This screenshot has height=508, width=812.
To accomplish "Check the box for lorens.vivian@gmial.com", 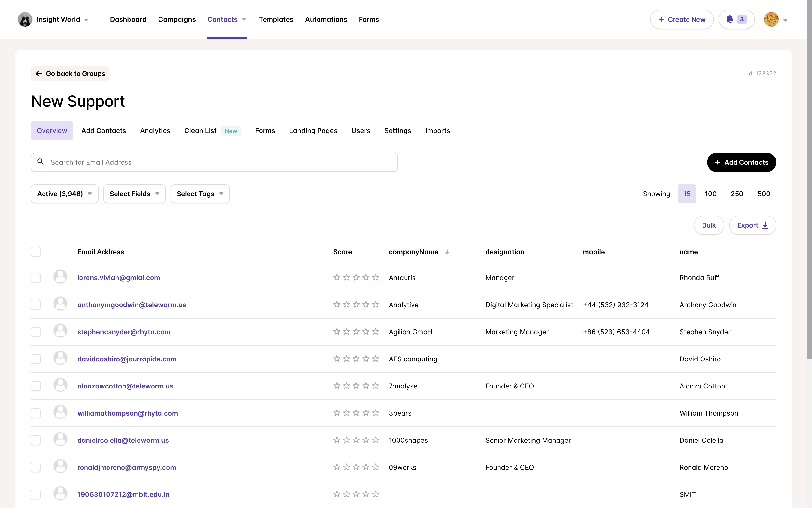I will (x=36, y=277).
